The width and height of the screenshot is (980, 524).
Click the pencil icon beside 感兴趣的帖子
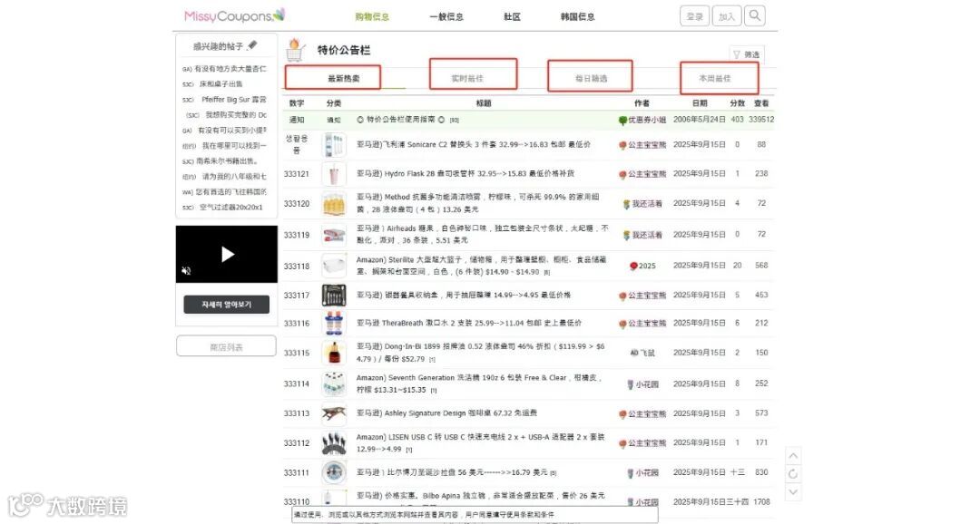click(252, 45)
